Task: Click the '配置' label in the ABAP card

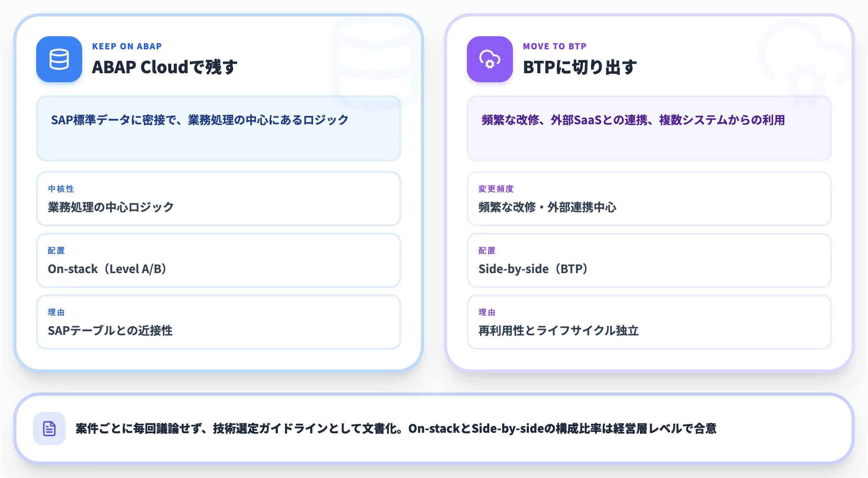Action: point(56,251)
